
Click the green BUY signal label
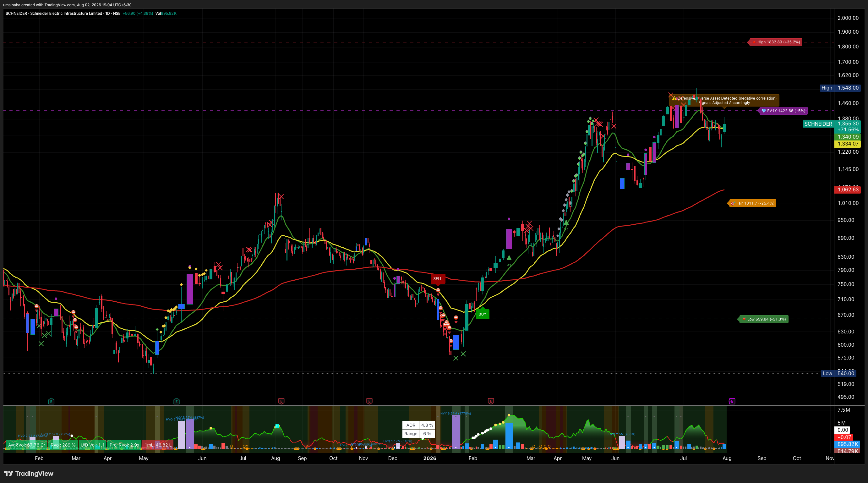[482, 314]
